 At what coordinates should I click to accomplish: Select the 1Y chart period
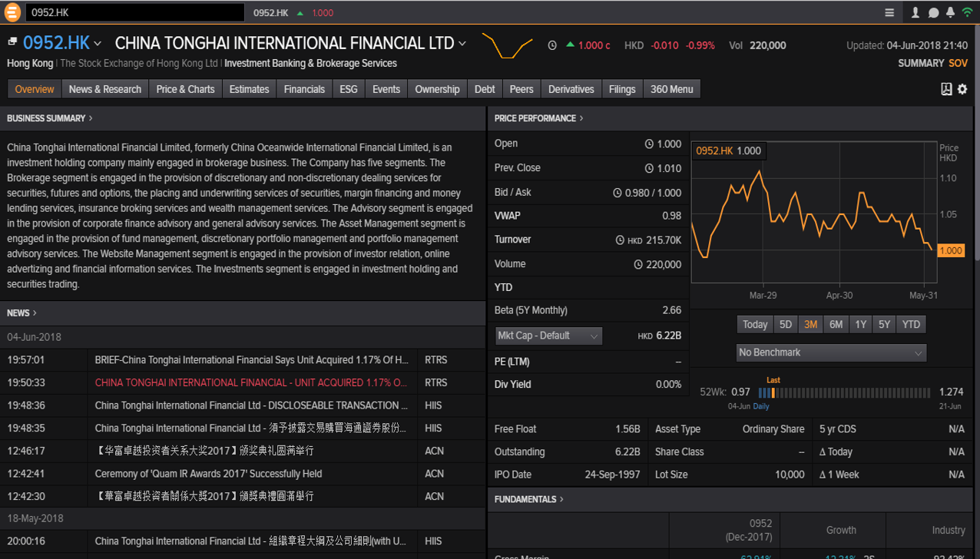click(861, 324)
